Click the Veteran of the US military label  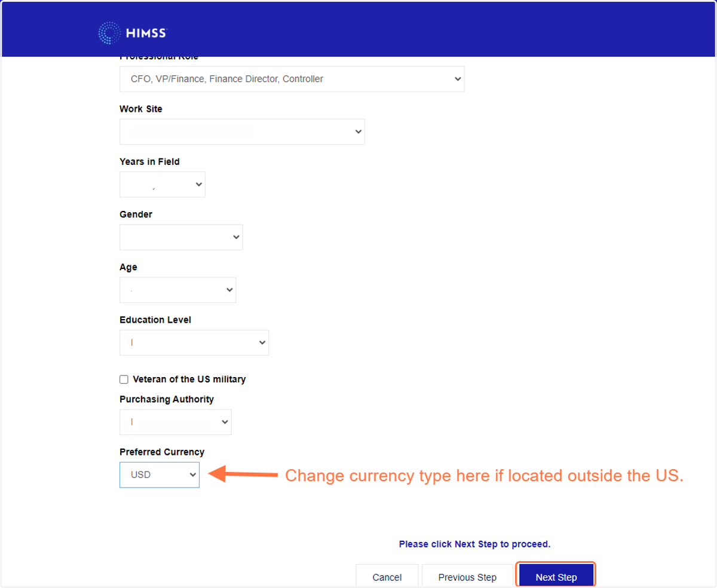click(x=189, y=379)
